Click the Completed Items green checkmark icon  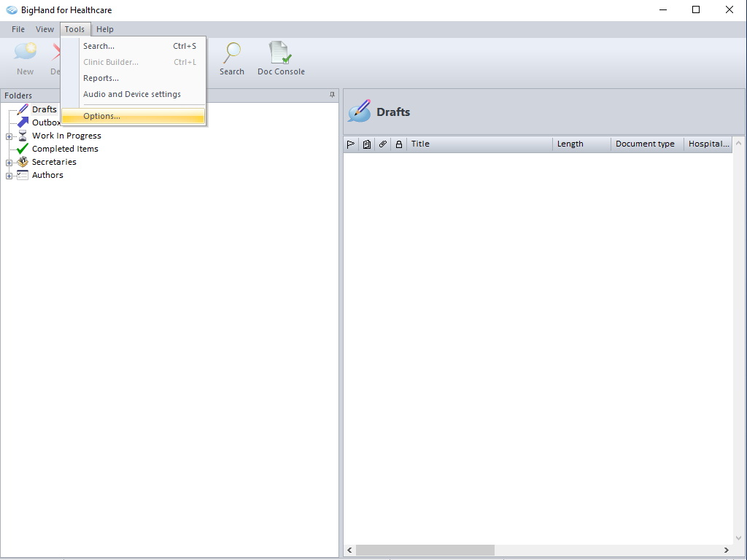pos(23,149)
